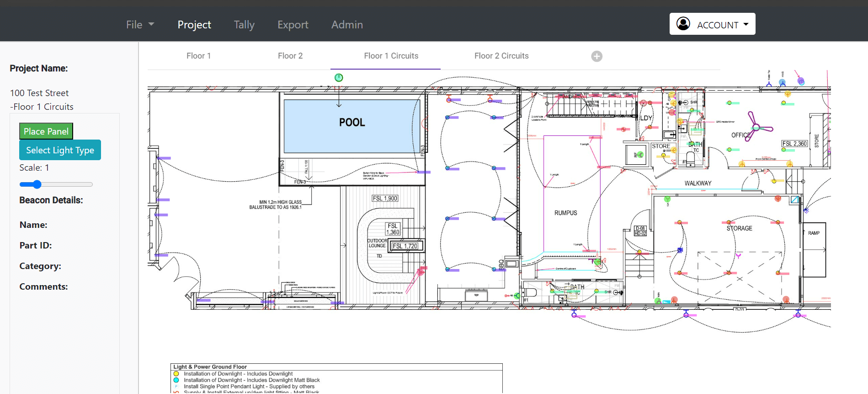The image size is (868, 394).
Task: Open the File dropdown menu
Action: click(x=140, y=25)
